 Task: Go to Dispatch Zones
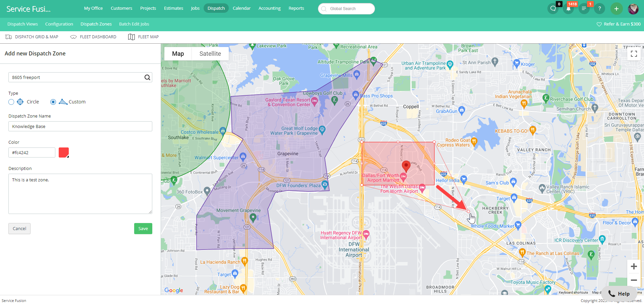tap(96, 24)
